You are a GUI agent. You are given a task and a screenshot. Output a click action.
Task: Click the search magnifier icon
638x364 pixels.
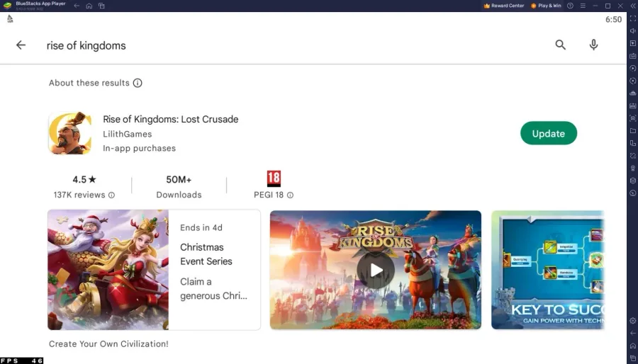560,45
